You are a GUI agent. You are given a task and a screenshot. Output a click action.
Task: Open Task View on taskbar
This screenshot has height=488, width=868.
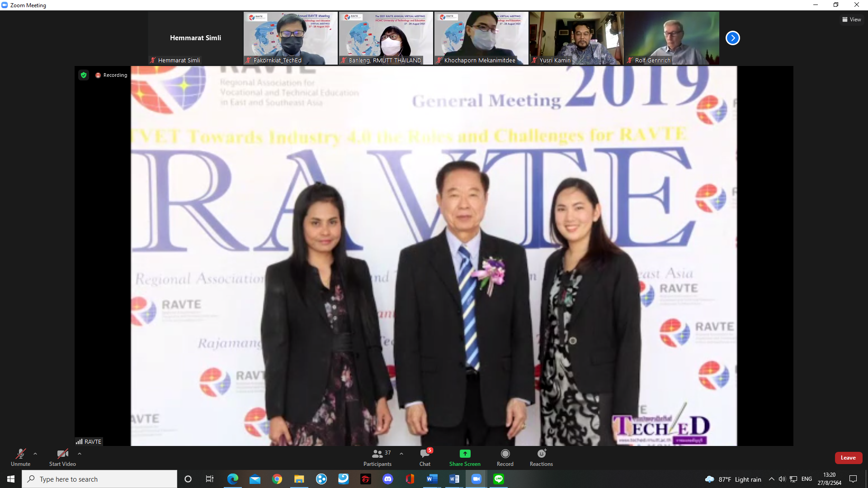[x=210, y=479]
